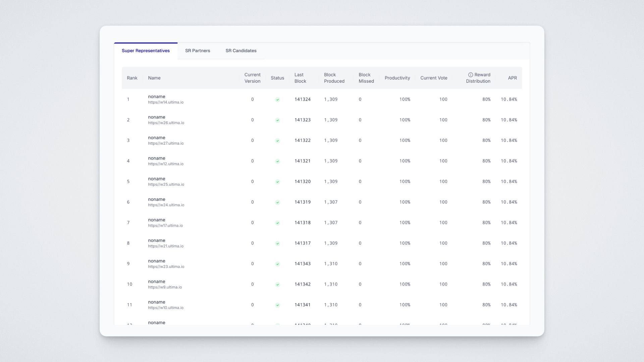Click the Current Vote column header

[x=434, y=78]
